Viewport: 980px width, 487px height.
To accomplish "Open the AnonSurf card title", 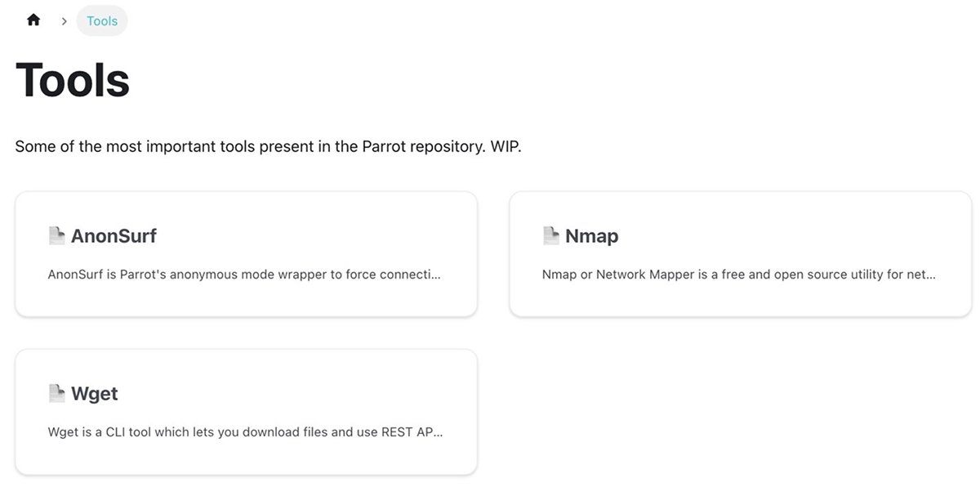I will click(114, 236).
